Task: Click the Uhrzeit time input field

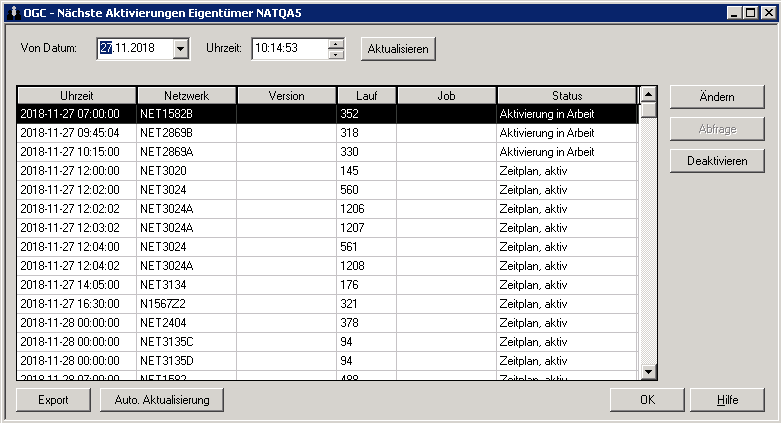Action: 288,48
